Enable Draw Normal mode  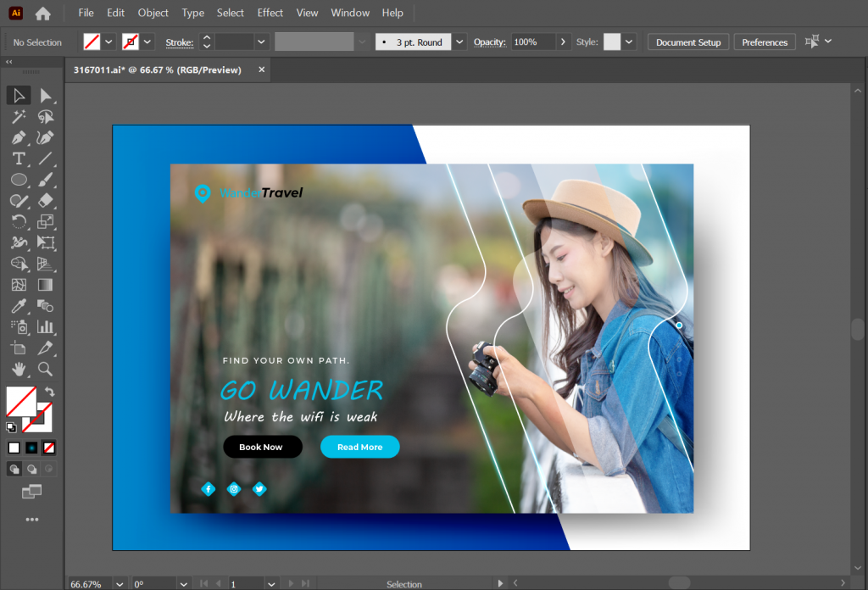(x=14, y=470)
